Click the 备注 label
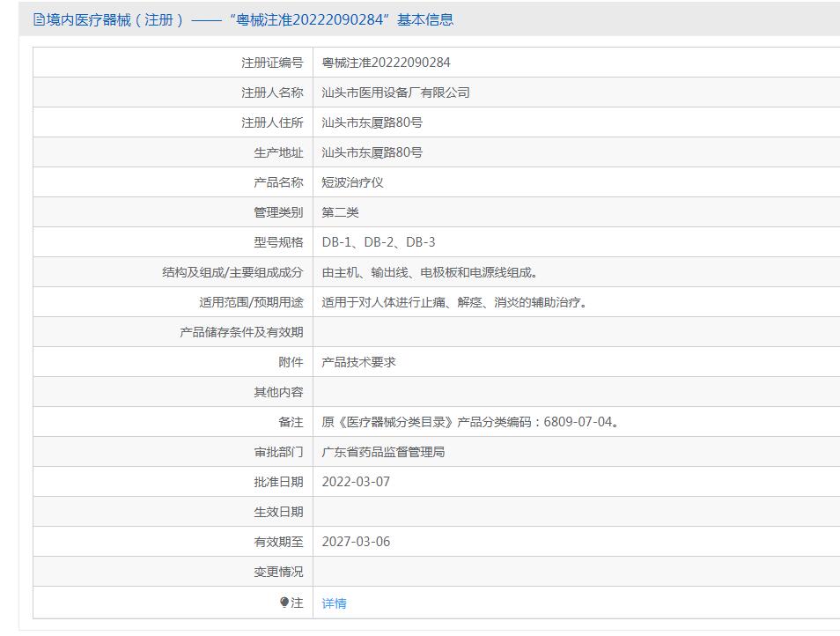Viewport: 840px width, 636px height. click(x=291, y=422)
